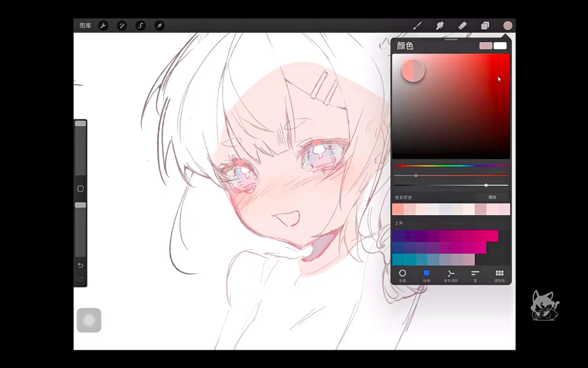This screenshot has height=368, width=588.
Task: Click the undo arrow on sidebar
Action: [x=80, y=265]
